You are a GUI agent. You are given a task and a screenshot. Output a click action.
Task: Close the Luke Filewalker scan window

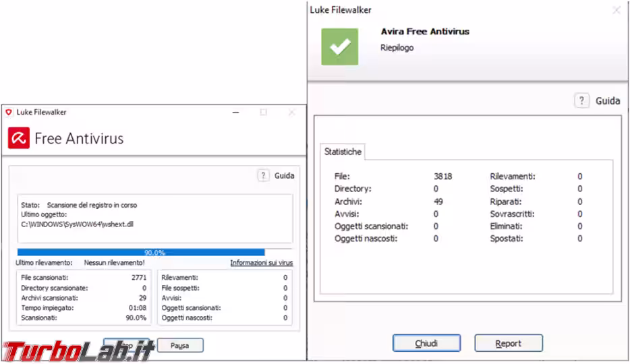point(291,113)
